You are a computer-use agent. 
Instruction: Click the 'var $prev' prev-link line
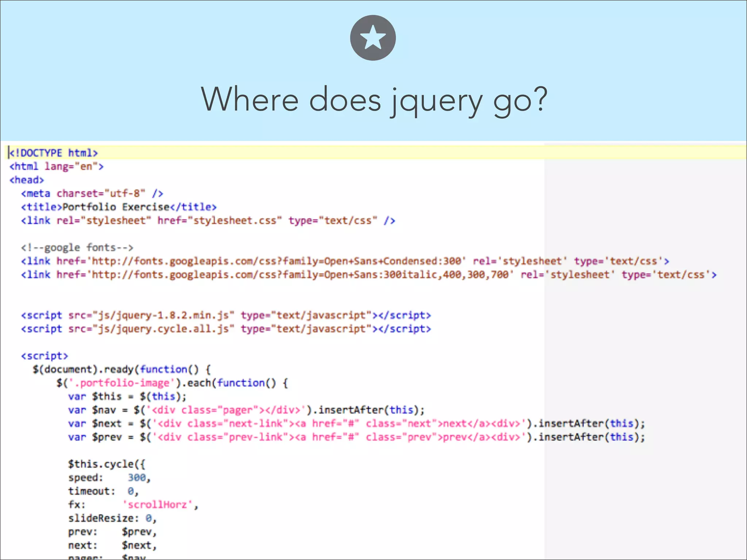pyautogui.click(x=357, y=437)
